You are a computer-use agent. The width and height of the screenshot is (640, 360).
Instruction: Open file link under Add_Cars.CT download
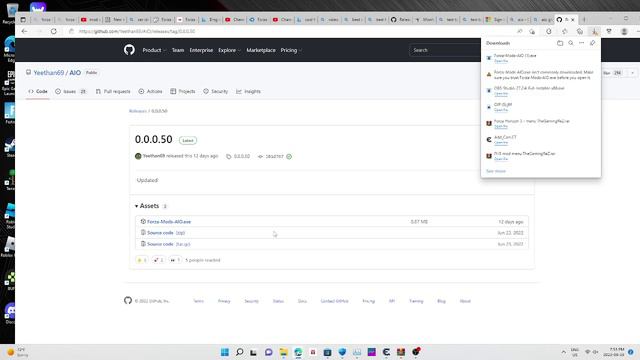click(501, 142)
